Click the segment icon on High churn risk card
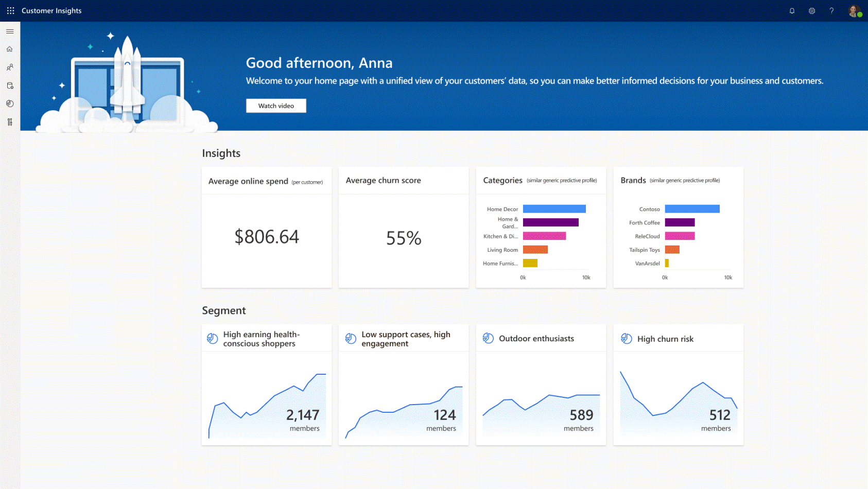This screenshot has height=489, width=868. pos(627,338)
